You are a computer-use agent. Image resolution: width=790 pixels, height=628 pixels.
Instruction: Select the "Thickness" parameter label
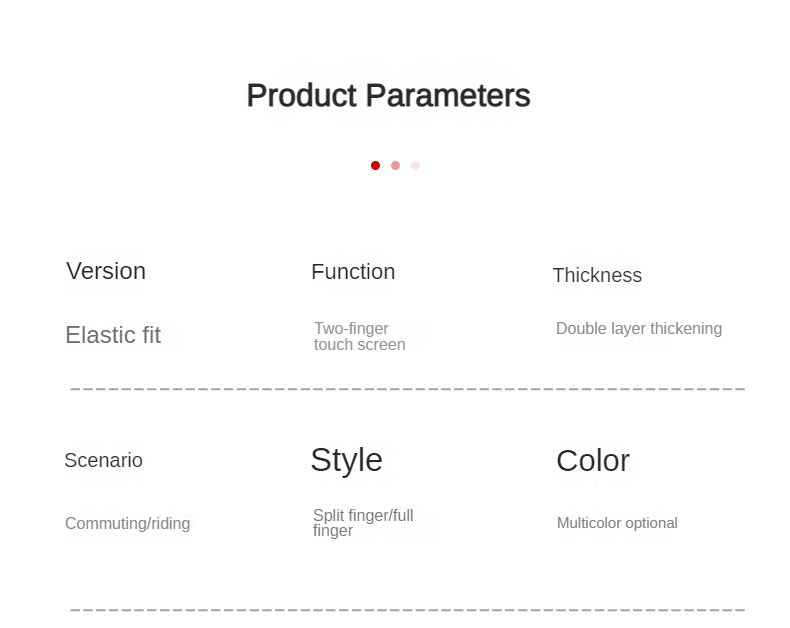(x=597, y=276)
